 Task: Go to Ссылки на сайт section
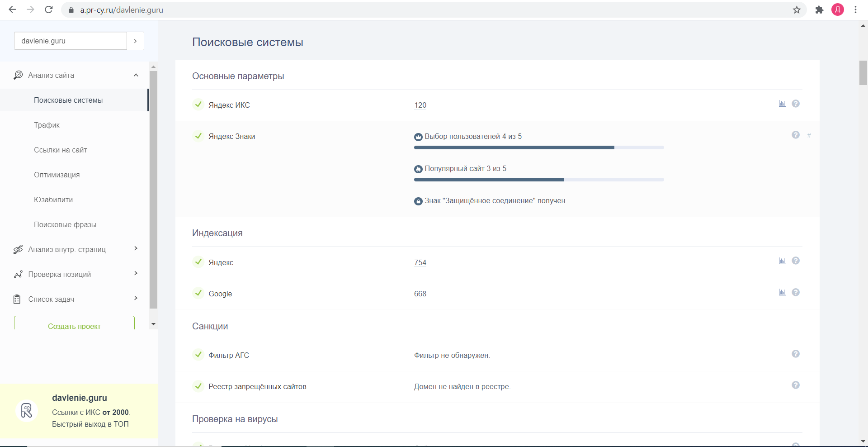[x=60, y=150]
